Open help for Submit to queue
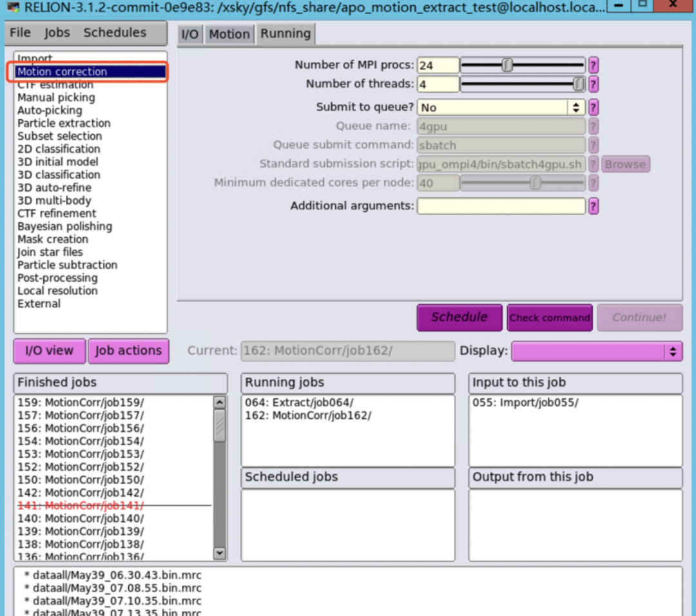 point(593,108)
